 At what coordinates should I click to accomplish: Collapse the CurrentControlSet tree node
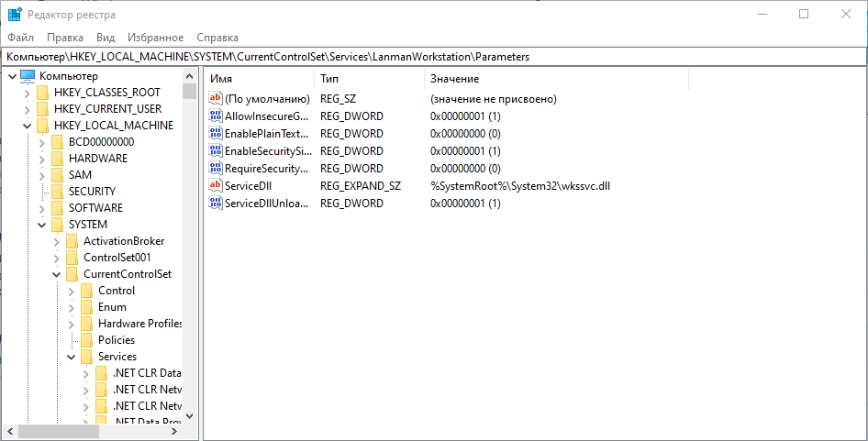[57, 274]
